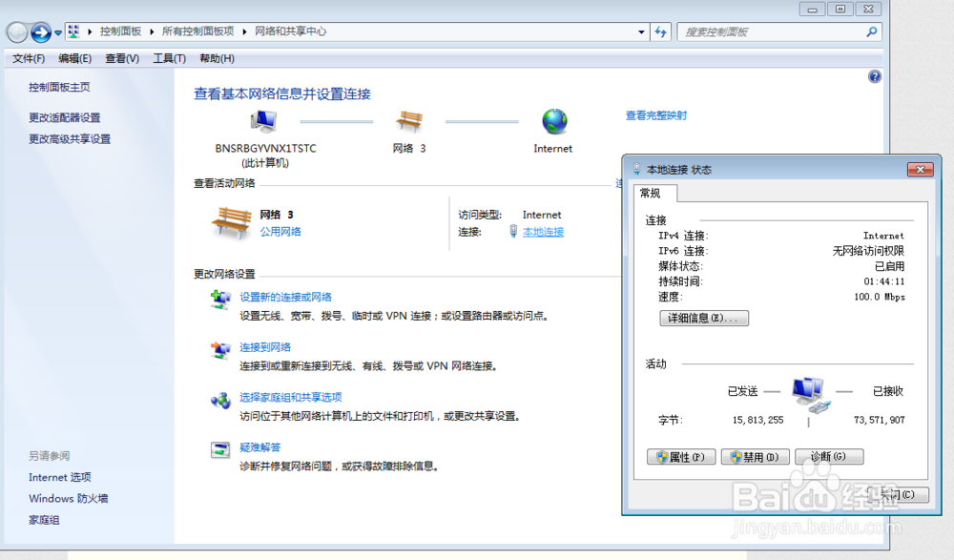Screen dimensions: 954x560
Task: Click the refresh icon in the address bar
Action: pyautogui.click(x=661, y=31)
